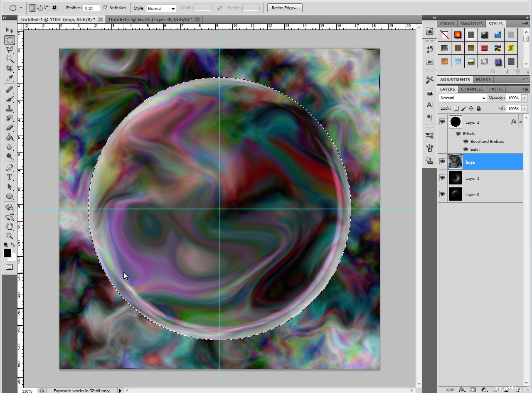
Task: Uncheck the Anti-alias checkbox
Action: point(106,8)
